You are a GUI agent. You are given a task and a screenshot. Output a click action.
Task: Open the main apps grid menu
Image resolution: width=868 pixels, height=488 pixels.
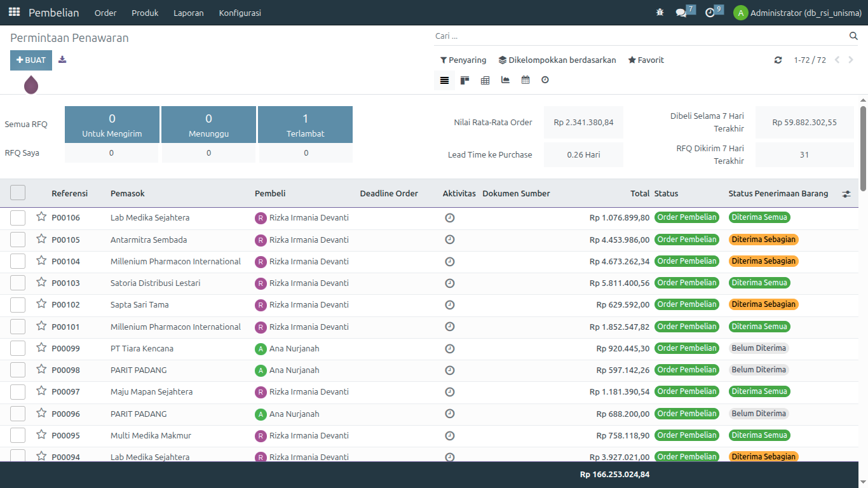[14, 12]
